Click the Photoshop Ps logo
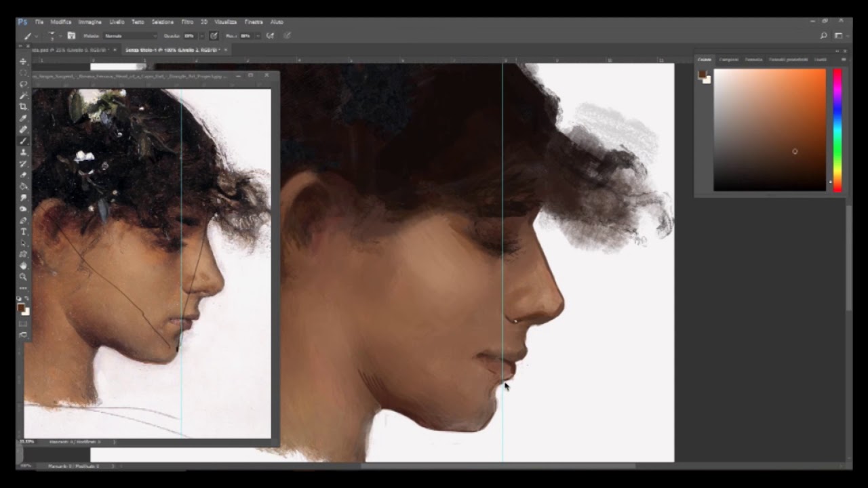 [x=23, y=22]
